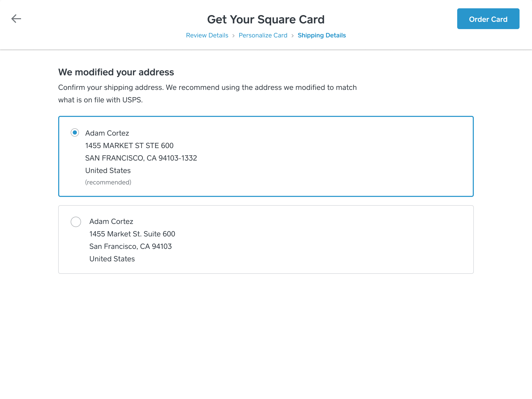Click the SAN FRANCISCO, CA 94103-1332 line
Image resolution: width=532 pixels, height=399 pixels.
click(141, 158)
